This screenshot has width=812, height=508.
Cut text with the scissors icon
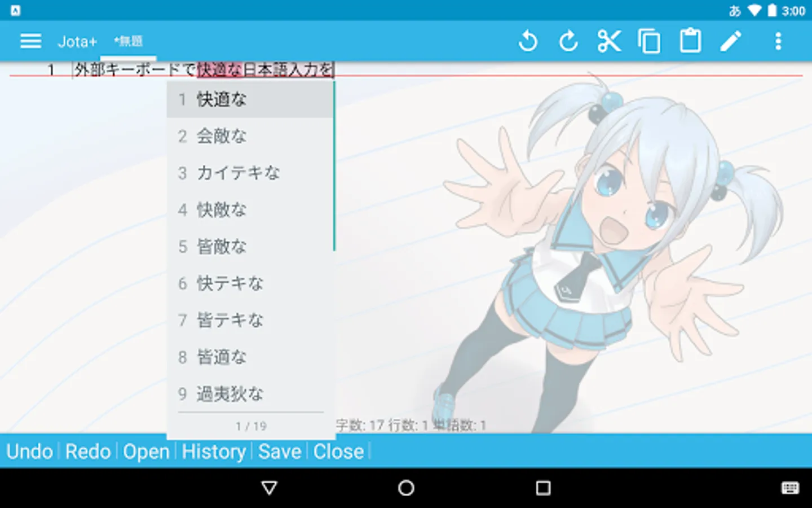tap(609, 41)
